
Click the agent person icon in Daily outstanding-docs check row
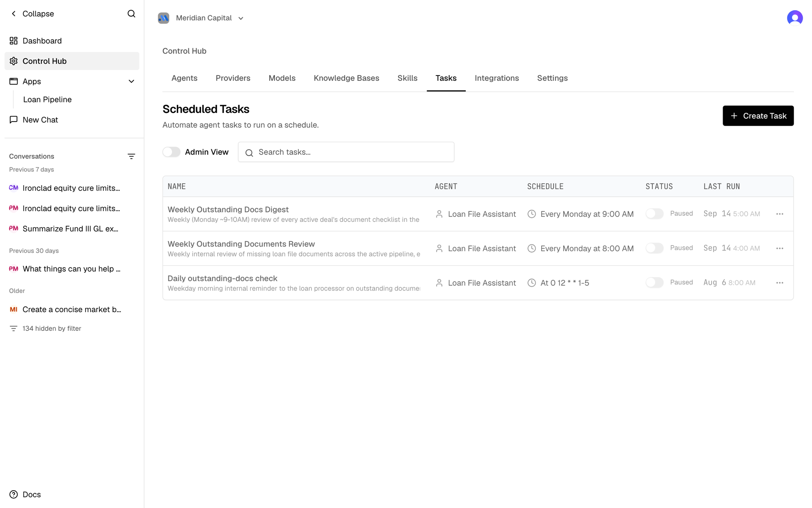439,283
